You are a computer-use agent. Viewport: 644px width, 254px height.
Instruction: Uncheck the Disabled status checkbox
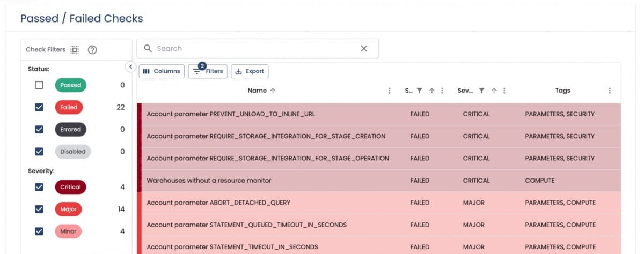[39, 151]
